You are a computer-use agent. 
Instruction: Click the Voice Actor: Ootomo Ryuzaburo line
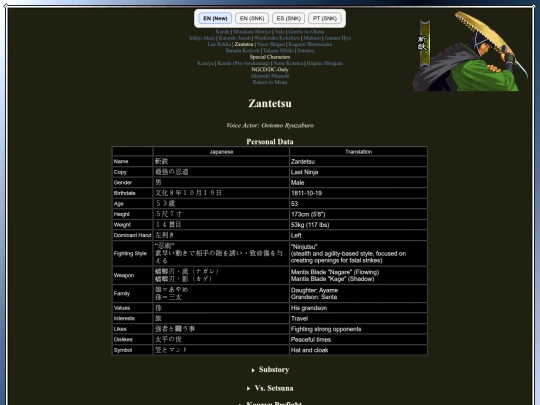click(x=270, y=125)
